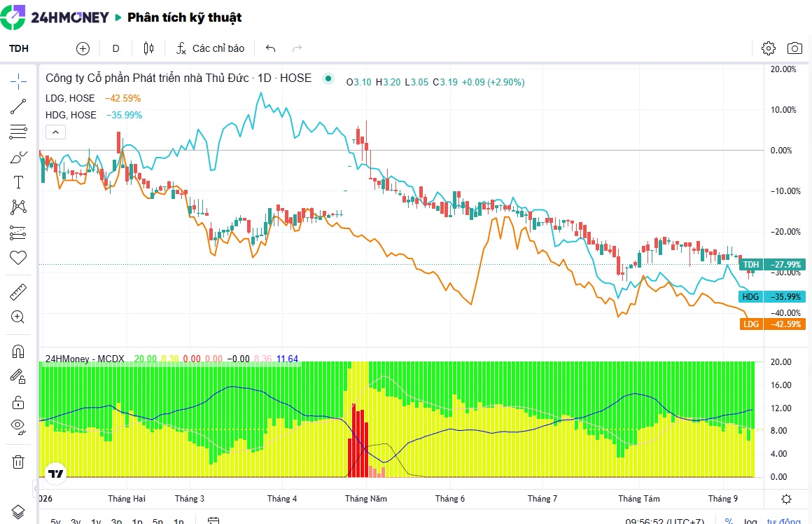Toggle the 'tự động' auto scale
The width and height of the screenshot is (812, 524).
(x=784, y=520)
